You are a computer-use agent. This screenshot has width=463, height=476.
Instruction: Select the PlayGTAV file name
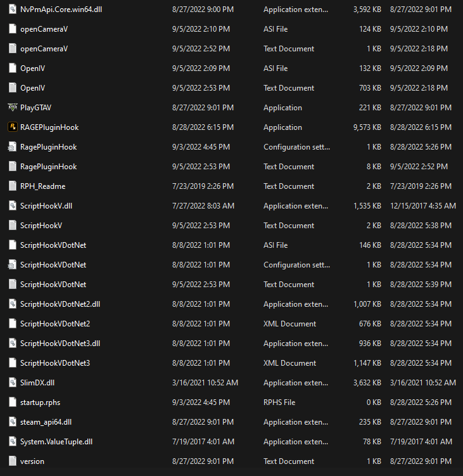coord(36,108)
